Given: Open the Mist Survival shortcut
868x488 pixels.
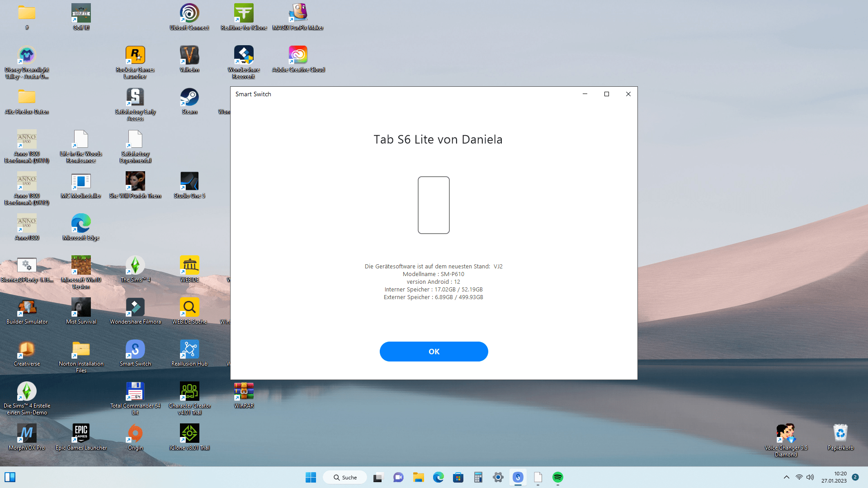Looking at the screenshot, I should pyautogui.click(x=81, y=311).
